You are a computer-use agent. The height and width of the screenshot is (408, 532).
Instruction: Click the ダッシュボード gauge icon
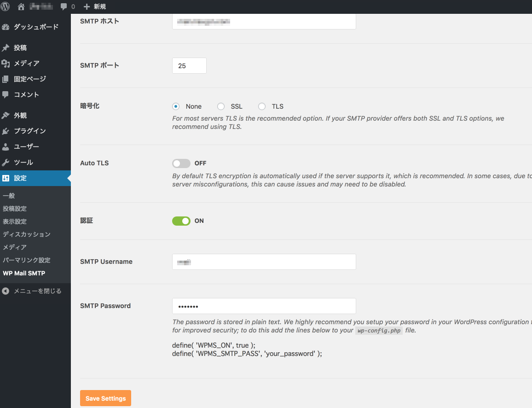(6, 27)
